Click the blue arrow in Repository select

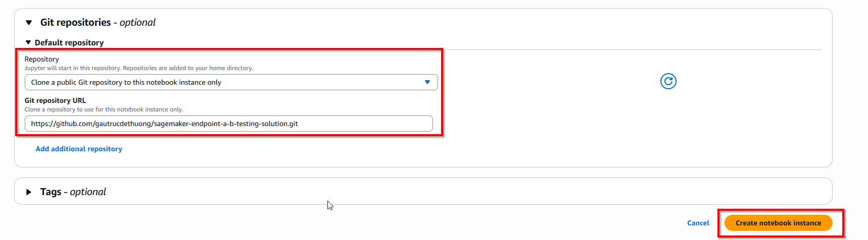pyautogui.click(x=427, y=82)
